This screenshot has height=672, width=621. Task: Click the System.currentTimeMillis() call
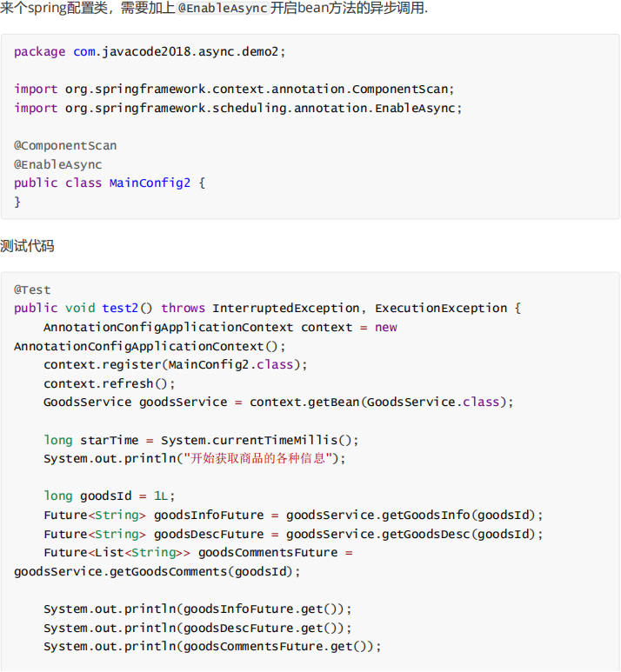260,441
